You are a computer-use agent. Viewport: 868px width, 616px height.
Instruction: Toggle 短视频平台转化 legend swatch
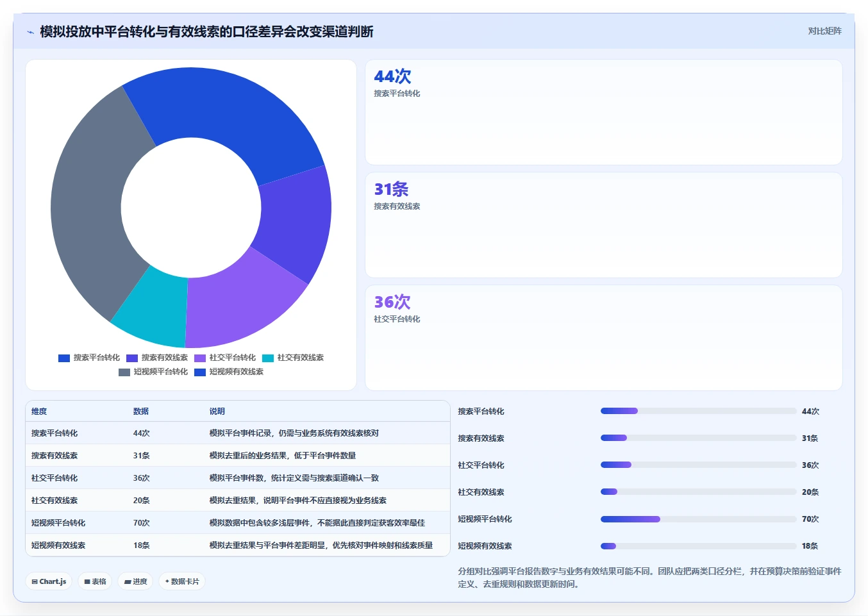pyautogui.click(x=124, y=372)
